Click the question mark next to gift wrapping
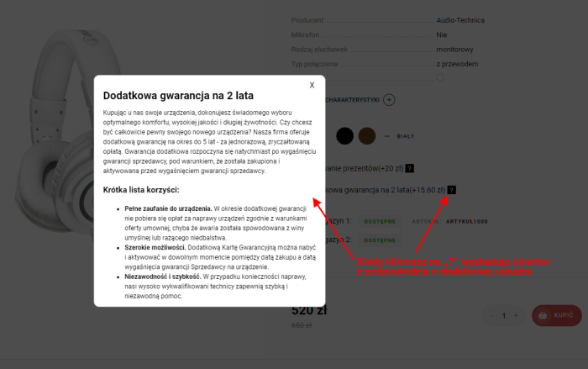Viewport: 588px width, 369px height. 409,167
